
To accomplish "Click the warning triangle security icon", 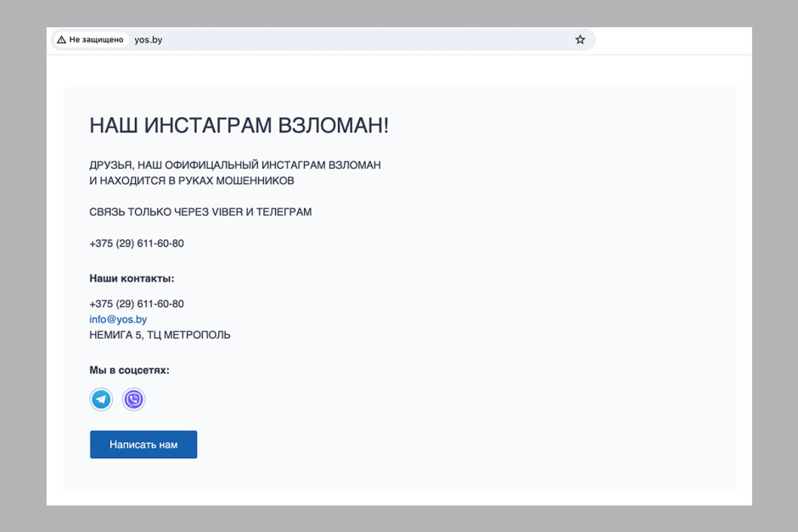I will [x=61, y=40].
